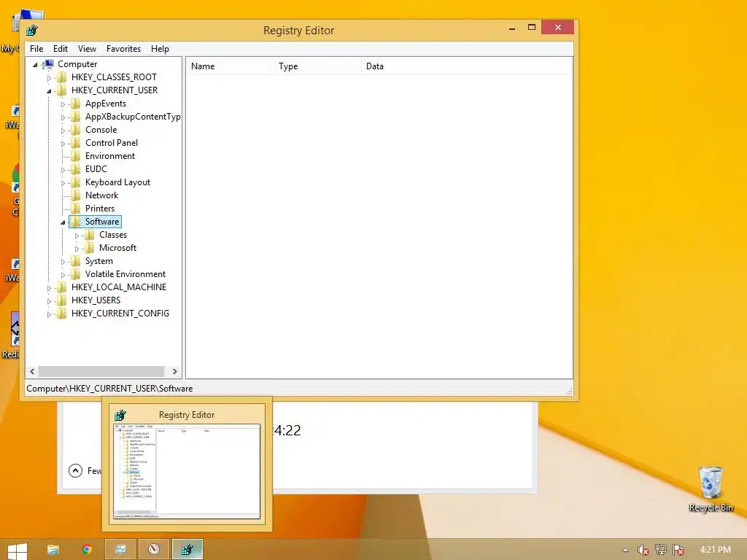The height and width of the screenshot is (560, 747).
Task: Expand the HKEY_CLASSES_ROOT arrow
Action: (x=49, y=77)
